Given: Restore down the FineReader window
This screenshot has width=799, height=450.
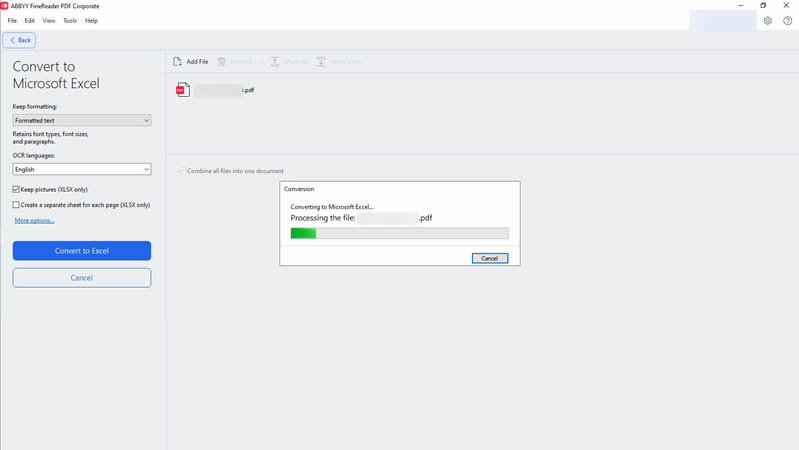Looking at the screenshot, I should click(x=763, y=6).
